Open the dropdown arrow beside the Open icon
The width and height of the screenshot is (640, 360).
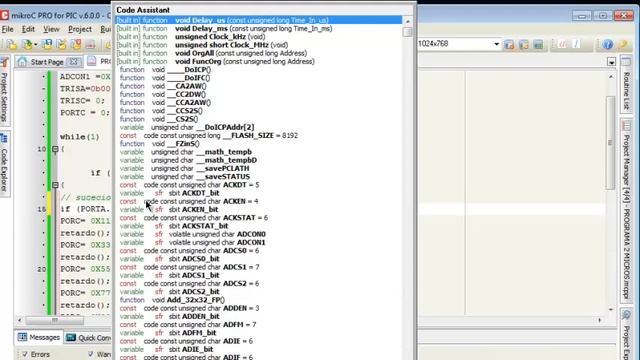(x=36, y=44)
